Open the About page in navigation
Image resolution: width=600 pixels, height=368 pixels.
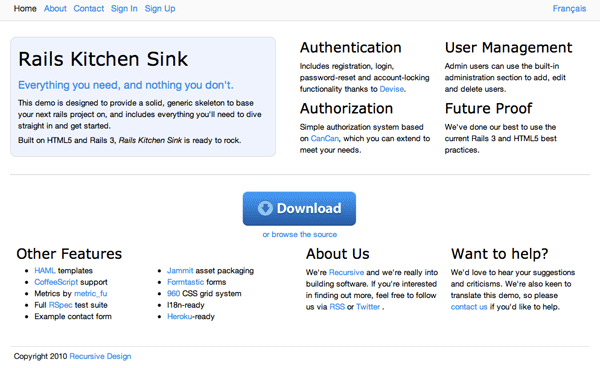(55, 8)
